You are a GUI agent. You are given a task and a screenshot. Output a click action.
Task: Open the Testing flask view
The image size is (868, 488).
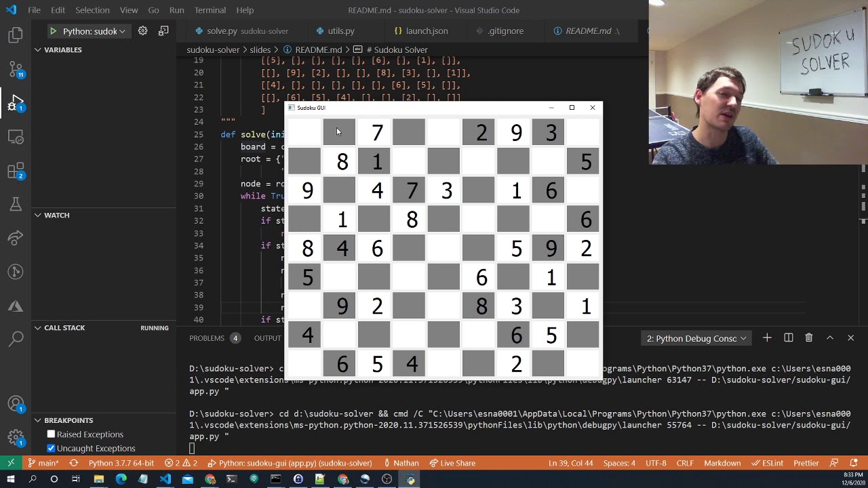pyautogui.click(x=16, y=204)
